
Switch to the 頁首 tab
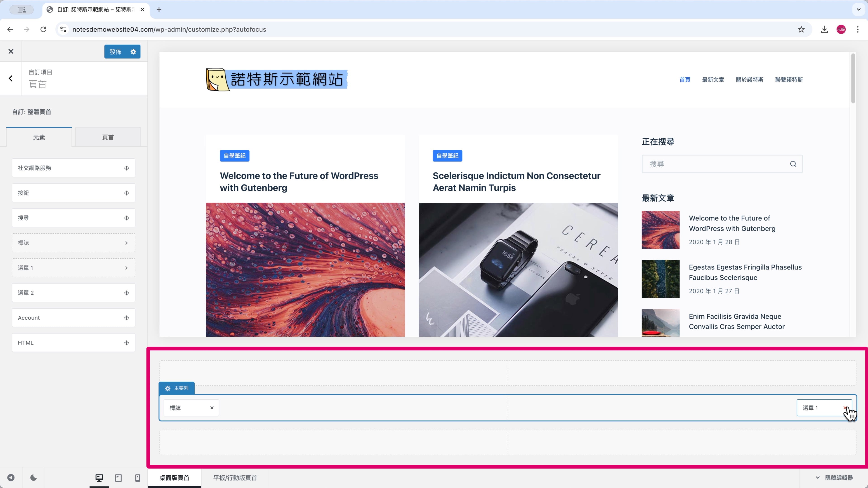pyautogui.click(x=108, y=137)
